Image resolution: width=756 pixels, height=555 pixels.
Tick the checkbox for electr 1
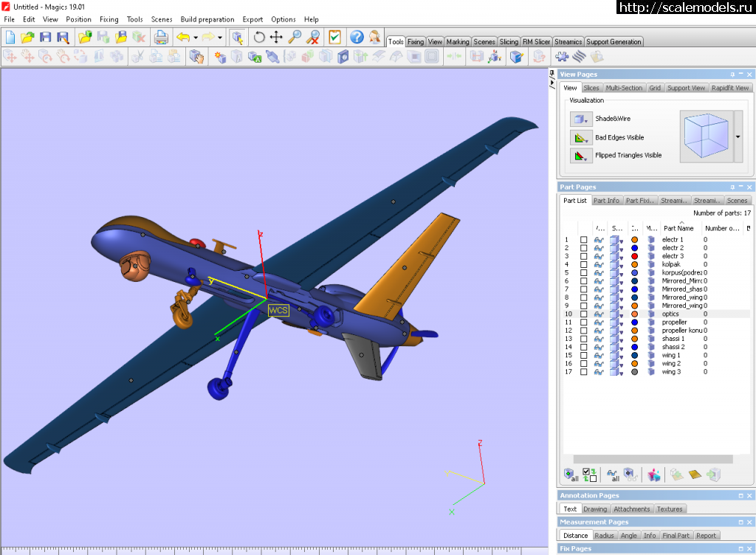coord(584,240)
